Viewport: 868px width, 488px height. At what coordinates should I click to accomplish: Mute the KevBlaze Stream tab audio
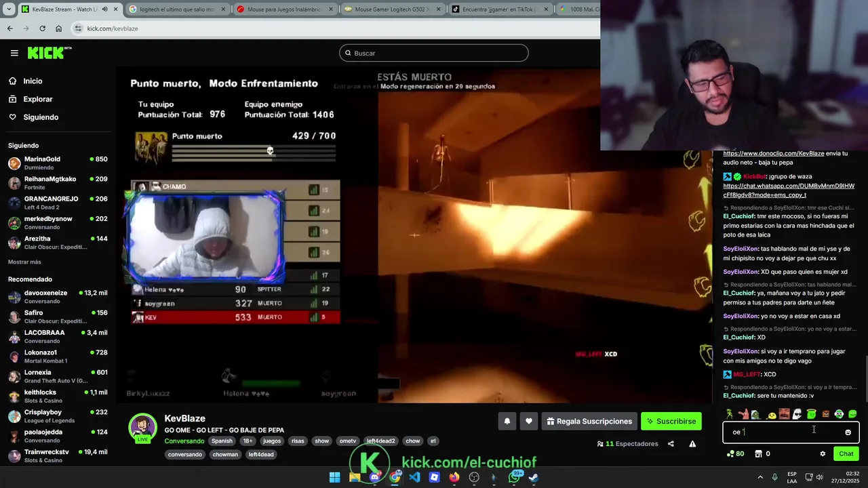(104, 9)
